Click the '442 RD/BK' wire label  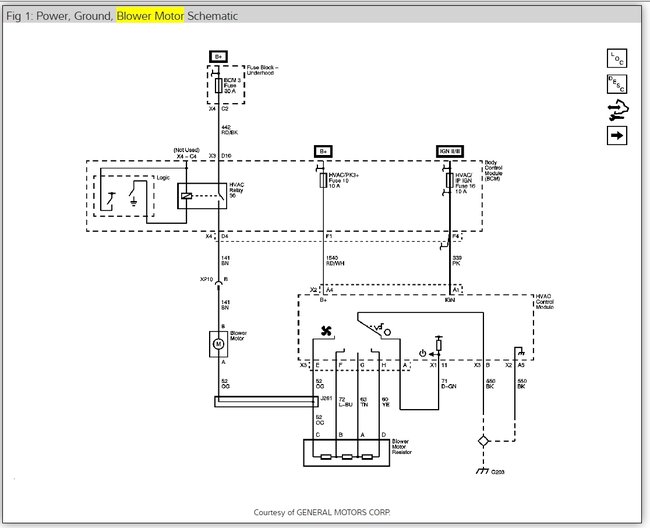click(230, 130)
